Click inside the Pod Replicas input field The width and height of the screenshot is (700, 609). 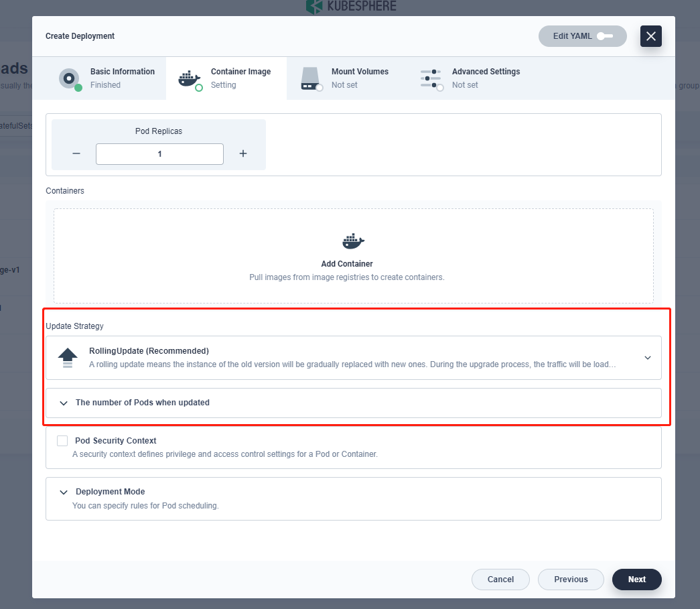click(159, 153)
